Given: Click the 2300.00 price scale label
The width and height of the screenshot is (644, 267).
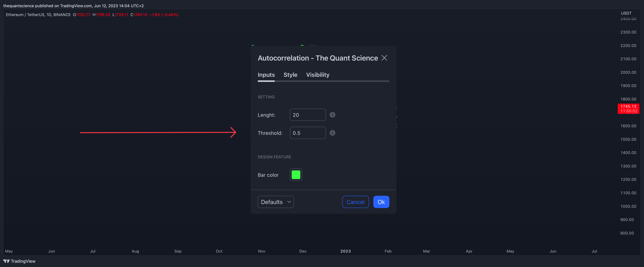Looking at the screenshot, I should click(x=628, y=32).
